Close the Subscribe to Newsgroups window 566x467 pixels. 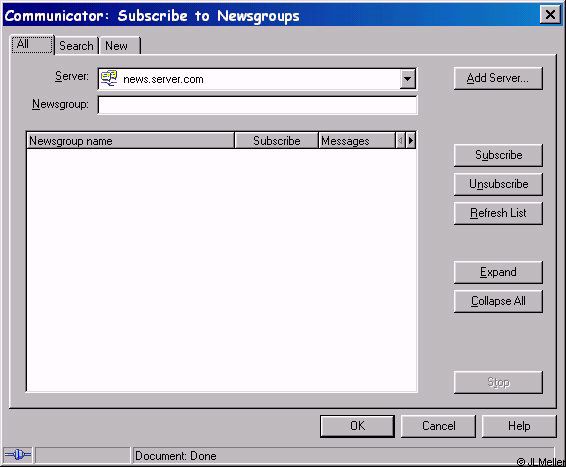coord(550,15)
